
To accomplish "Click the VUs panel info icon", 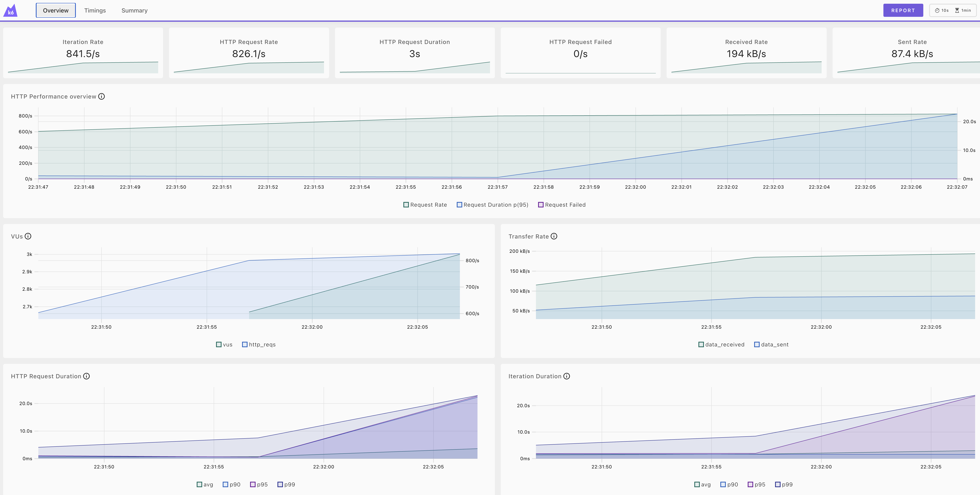I will point(28,236).
